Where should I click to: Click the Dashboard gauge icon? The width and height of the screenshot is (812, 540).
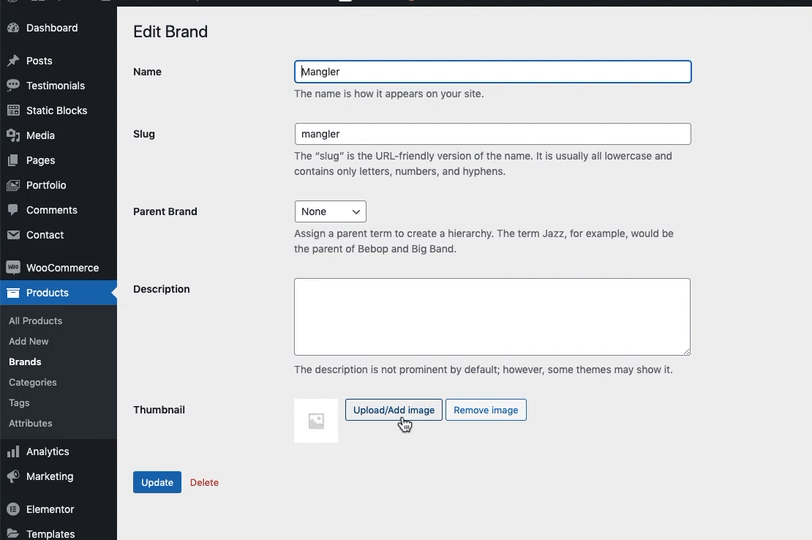coord(13,28)
